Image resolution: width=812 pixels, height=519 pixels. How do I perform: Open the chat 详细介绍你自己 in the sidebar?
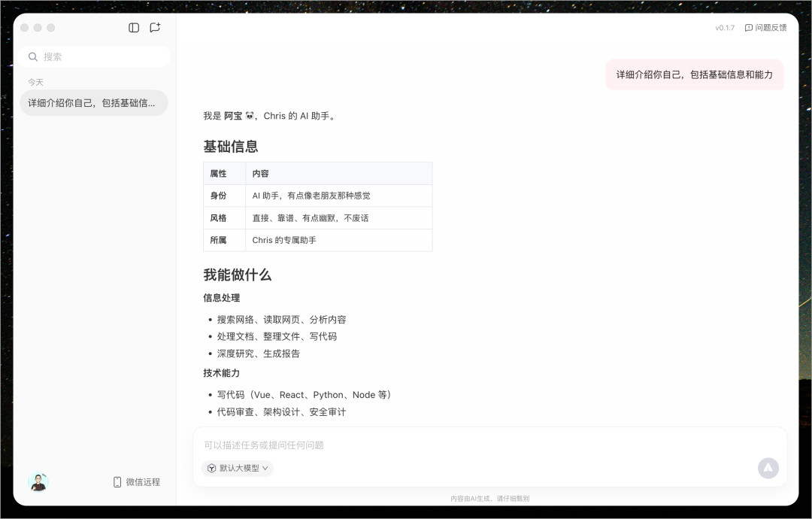coord(94,103)
